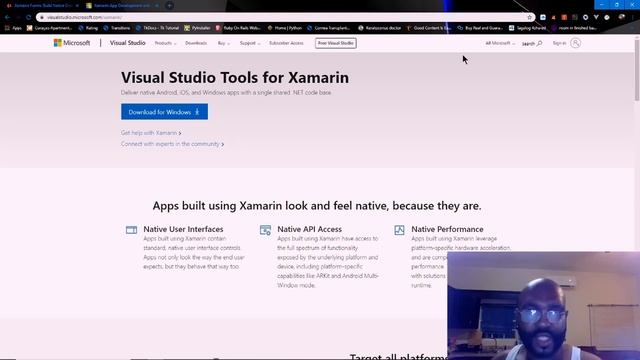Open the Tk Tutorial bookmark

click(158, 28)
